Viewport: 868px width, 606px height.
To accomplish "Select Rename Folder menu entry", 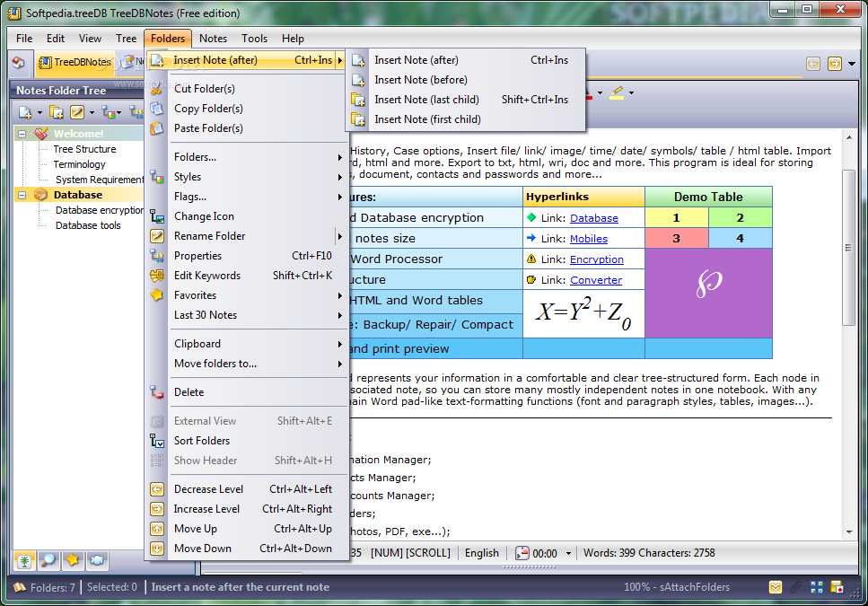I will tap(246, 236).
